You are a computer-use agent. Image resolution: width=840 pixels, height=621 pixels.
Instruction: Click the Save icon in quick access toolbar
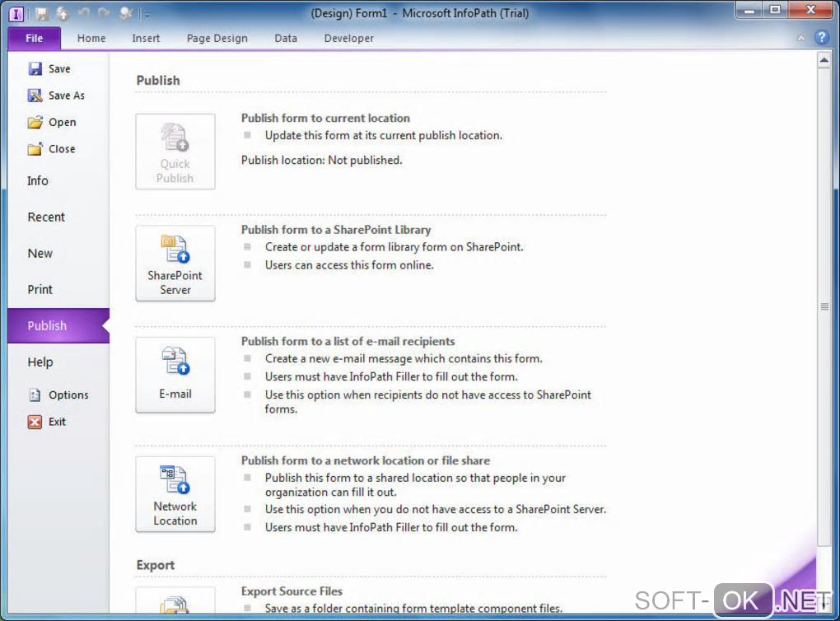pyautogui.click(x=41, y=13)
